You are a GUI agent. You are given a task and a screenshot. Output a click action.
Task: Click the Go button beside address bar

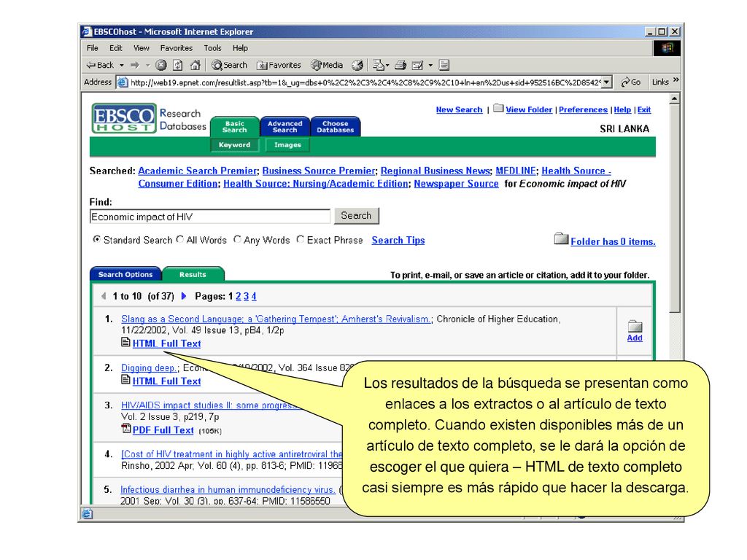coord(631,82)
